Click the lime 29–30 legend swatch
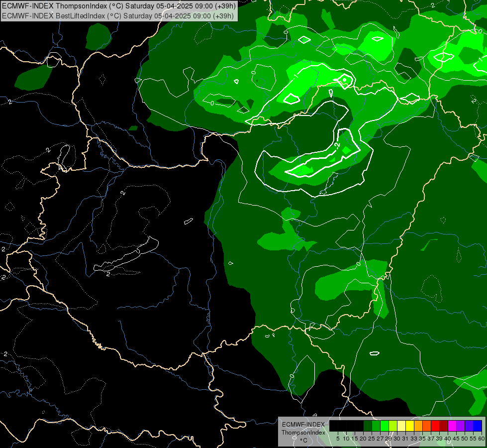Image resolution: width=487 pixels, height=448 pixels. tap(393, 426)
